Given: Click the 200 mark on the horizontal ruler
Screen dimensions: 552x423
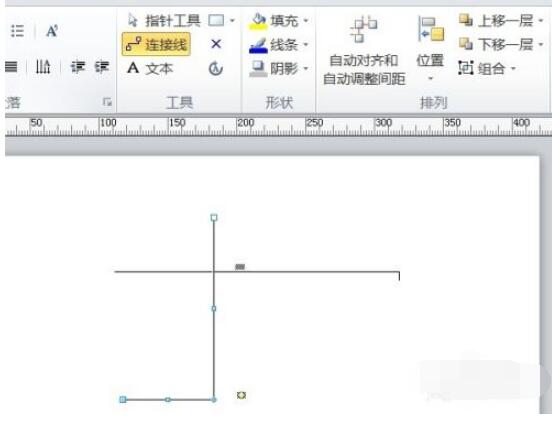Looking at the screenshot, I should pyautogui.click(x=245, y=123).
